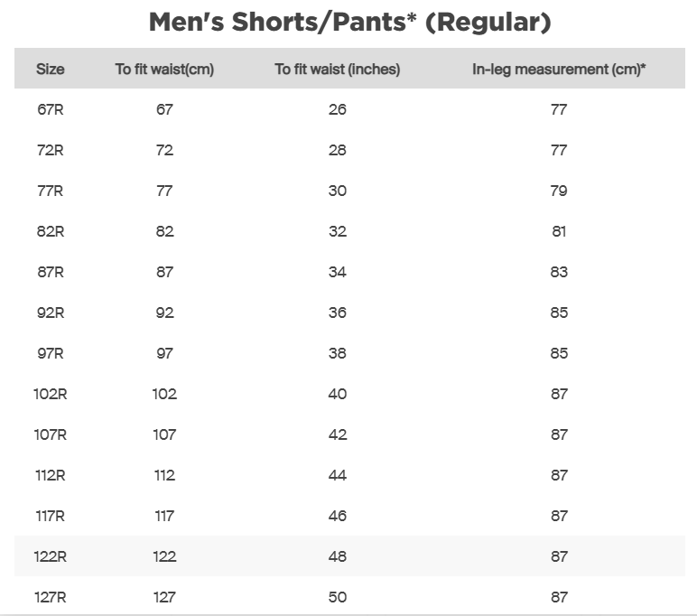Click the Size column header
This screenshot has height=616, width=697.
51,70
